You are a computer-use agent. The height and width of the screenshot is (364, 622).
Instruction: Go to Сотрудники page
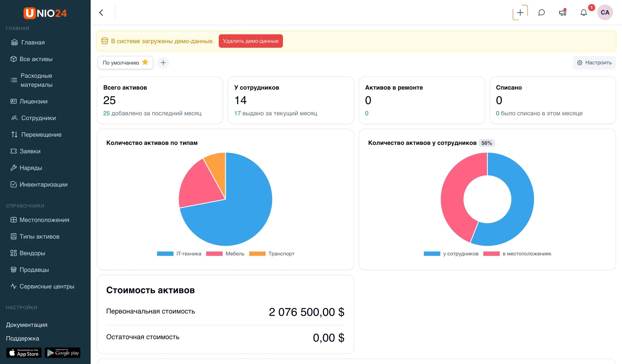(x=38, y=118)
